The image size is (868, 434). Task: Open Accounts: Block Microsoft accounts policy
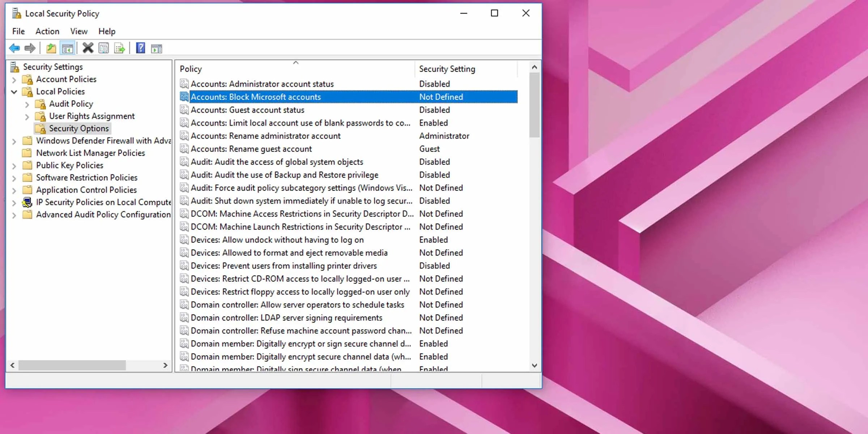[256, 97]
